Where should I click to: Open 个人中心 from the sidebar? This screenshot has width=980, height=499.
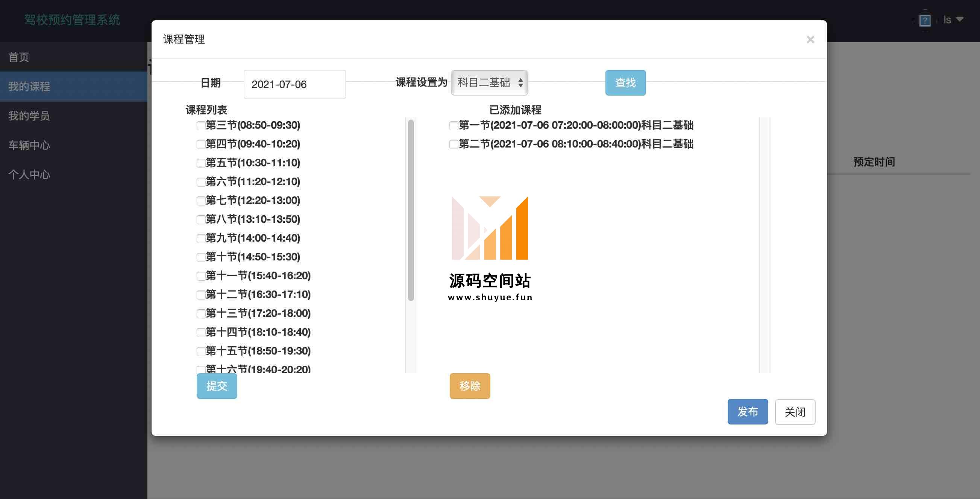pos(29,174)
